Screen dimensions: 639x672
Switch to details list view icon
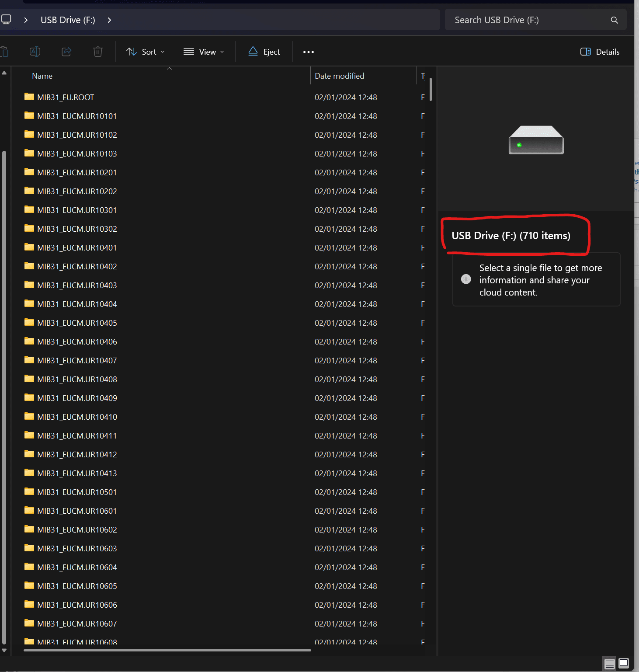[x=610, y=664]
